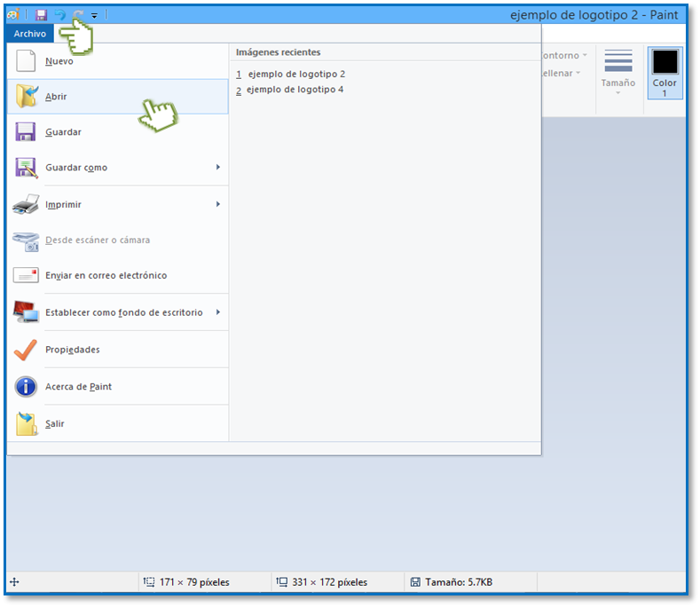Screen dimensions: 700x607
Task: Click the floppy disk icon beside Guardar
Action: 26,132
